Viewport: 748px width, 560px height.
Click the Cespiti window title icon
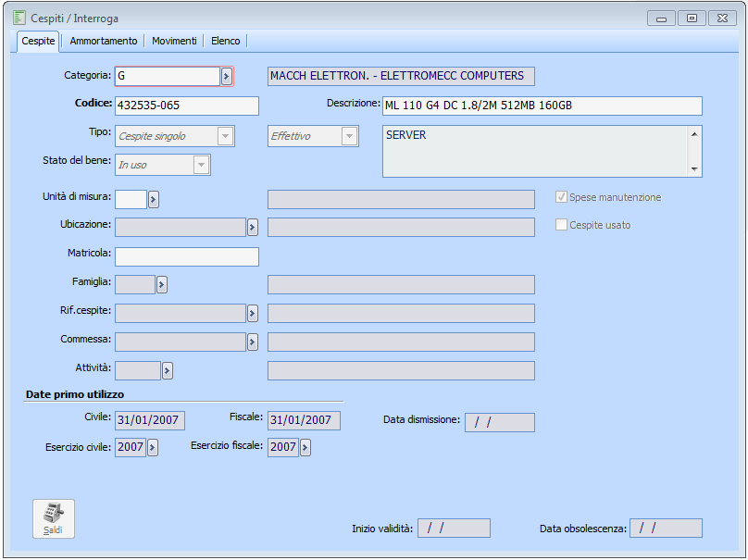click(x=19, y=19)
